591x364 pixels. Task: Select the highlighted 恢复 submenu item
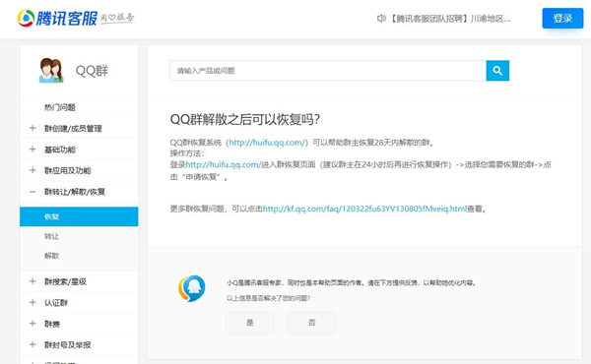79,216
